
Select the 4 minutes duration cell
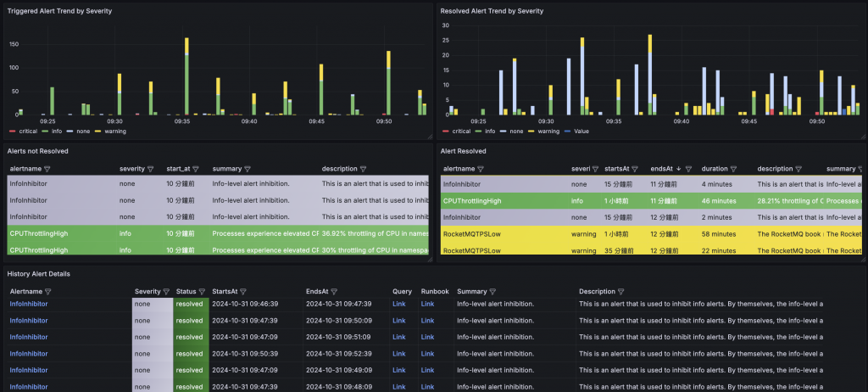click(726, 184)
